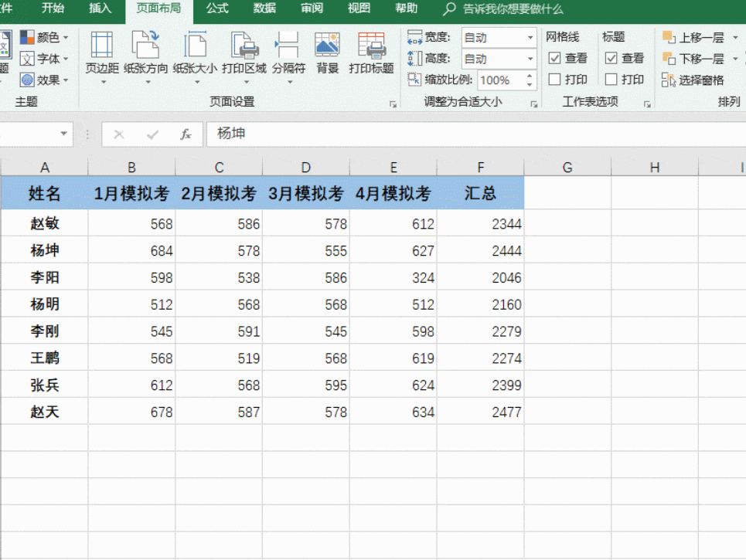Select the 3月模拟考 header cell
Image resolution: width=746 pixels, height=560 pixels.
pyautogui.click(x=306, y=193)
